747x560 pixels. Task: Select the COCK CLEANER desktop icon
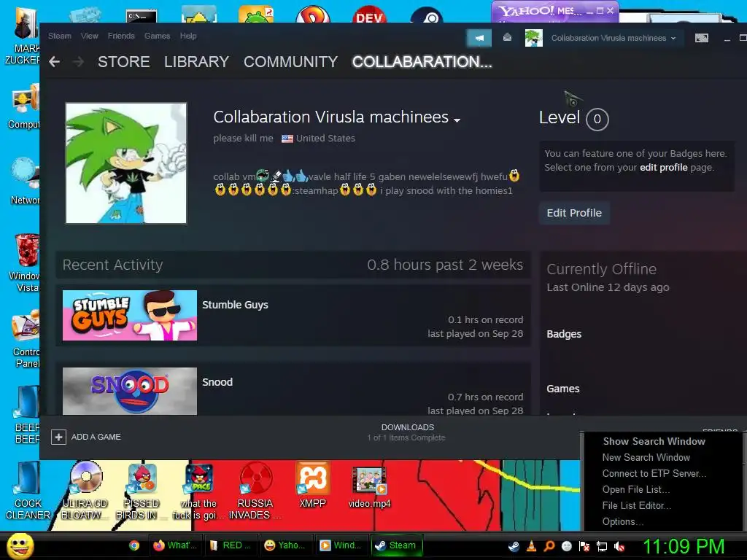[x=28, y=491]
